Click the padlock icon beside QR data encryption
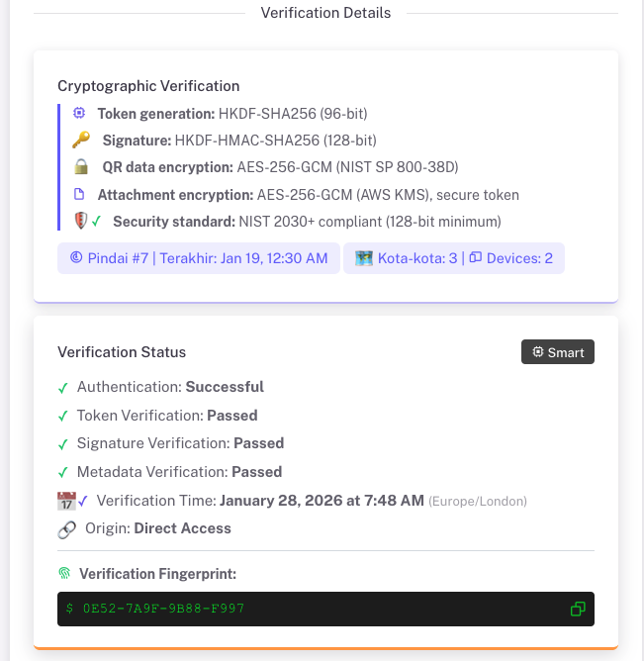The height and width of the screenshot is (661, 644). pyautogui.click(x=81, y=166)
